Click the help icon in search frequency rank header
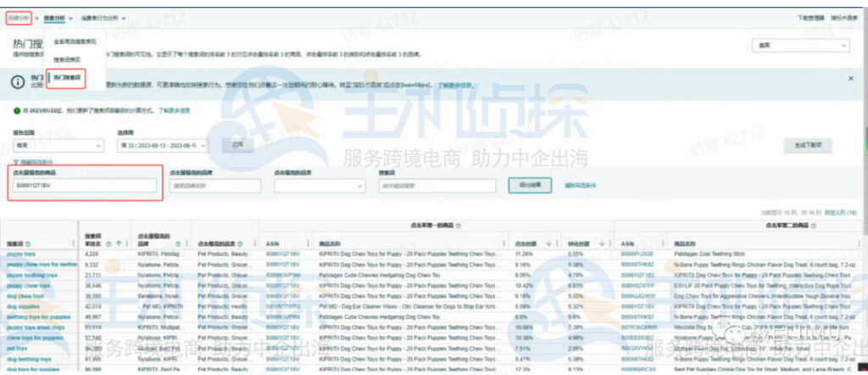Viewport: 868px width, 375px height. pyautogui.click(x=108, y=243)
